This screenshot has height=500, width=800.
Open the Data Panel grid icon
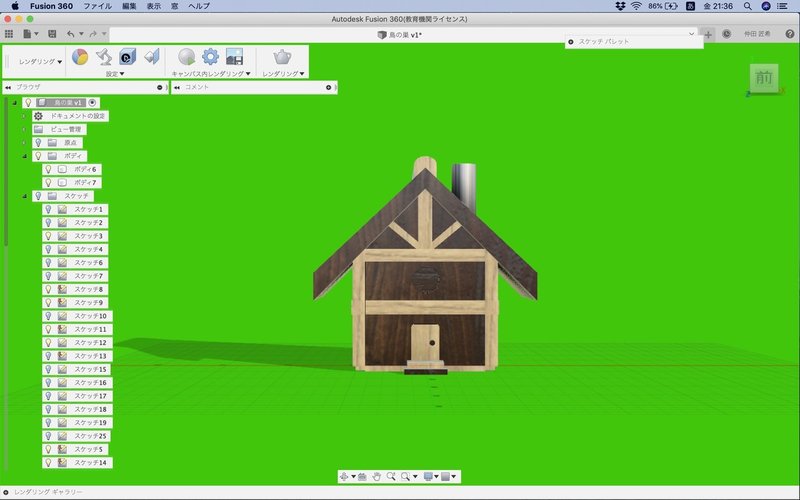pyautogui.click(x=9, y=34)
